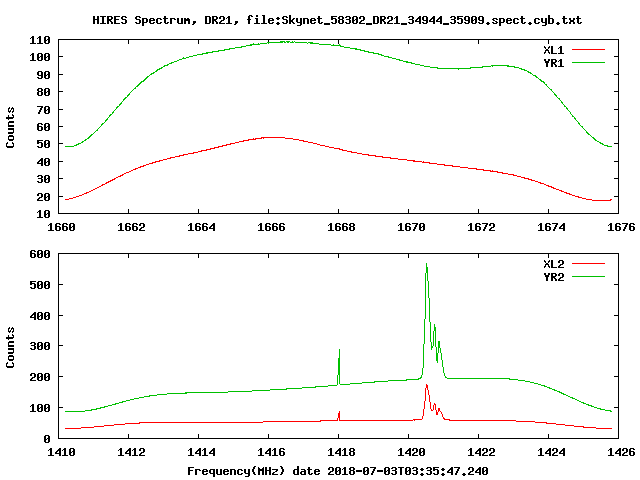Click the 1418 tick label
Viewport: 640px width, 480px height.
point(341,452)
